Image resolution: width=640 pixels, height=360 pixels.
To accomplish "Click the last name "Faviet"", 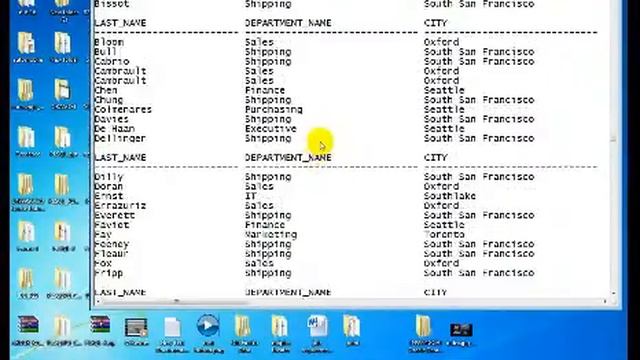I will 111,225.
